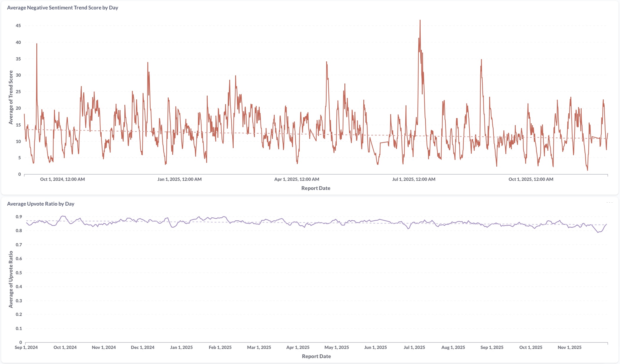
Task: Click the 45 tick on the trend score axis
Action: [18, 26]
